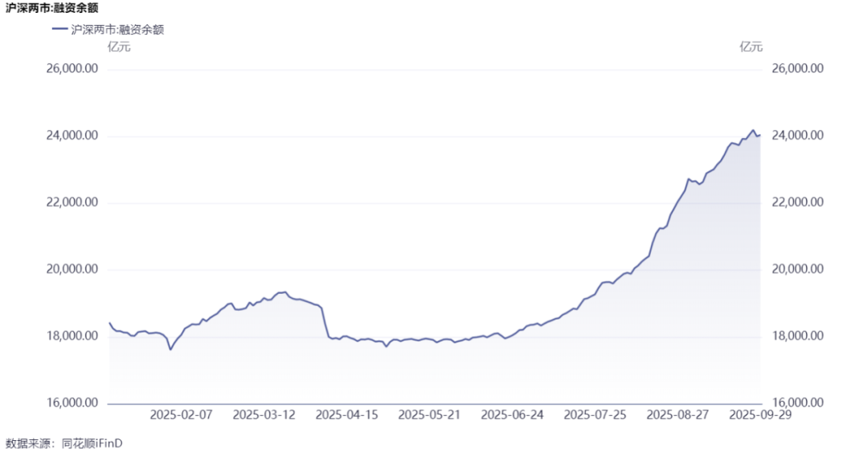
Task: Click the line's peak point above 24,000
Action: (753, 130)
